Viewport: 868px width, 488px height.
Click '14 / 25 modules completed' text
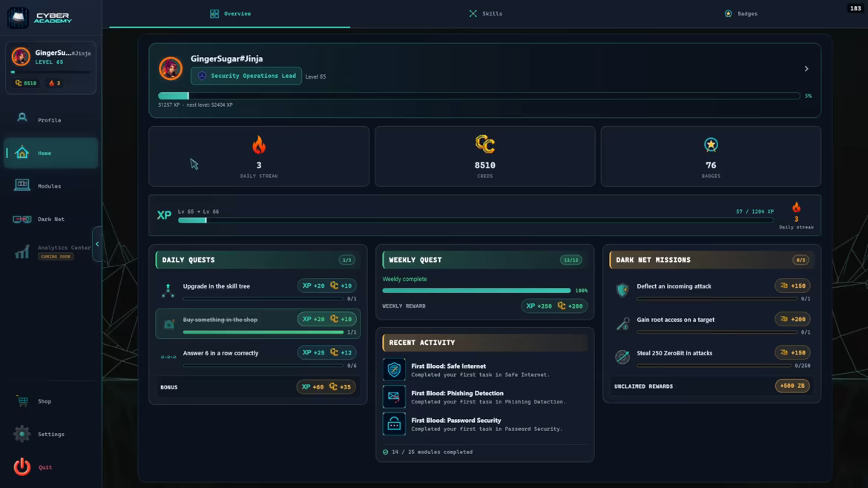[x=432, y=452]
